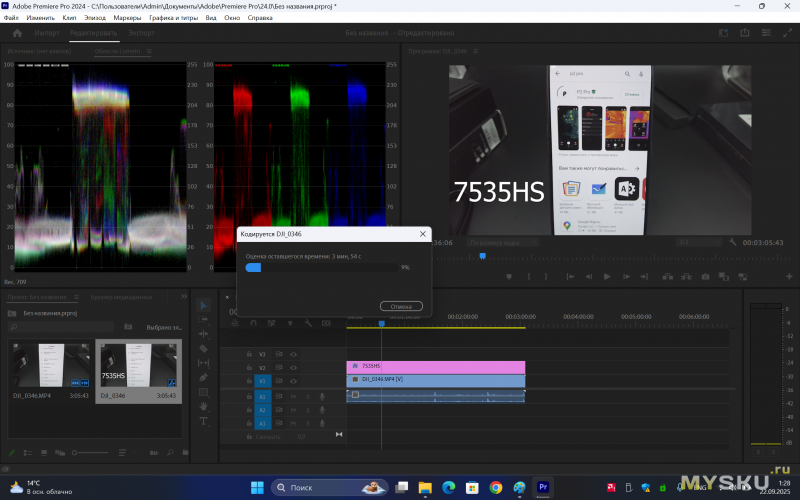Image resolution: width=800 pixels, height=500 pixels.
Task: Open Project panel hamburger menu
Action: point(77,297)
